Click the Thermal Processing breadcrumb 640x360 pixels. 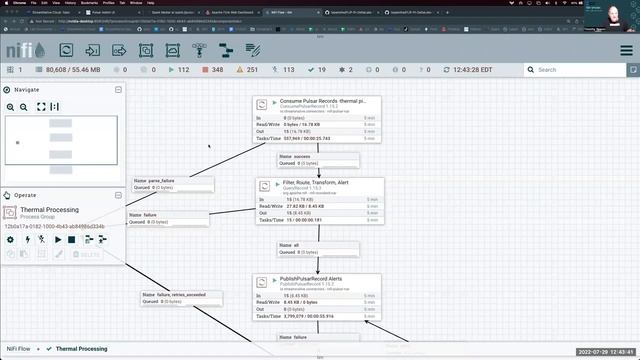(x=82, y=349)
